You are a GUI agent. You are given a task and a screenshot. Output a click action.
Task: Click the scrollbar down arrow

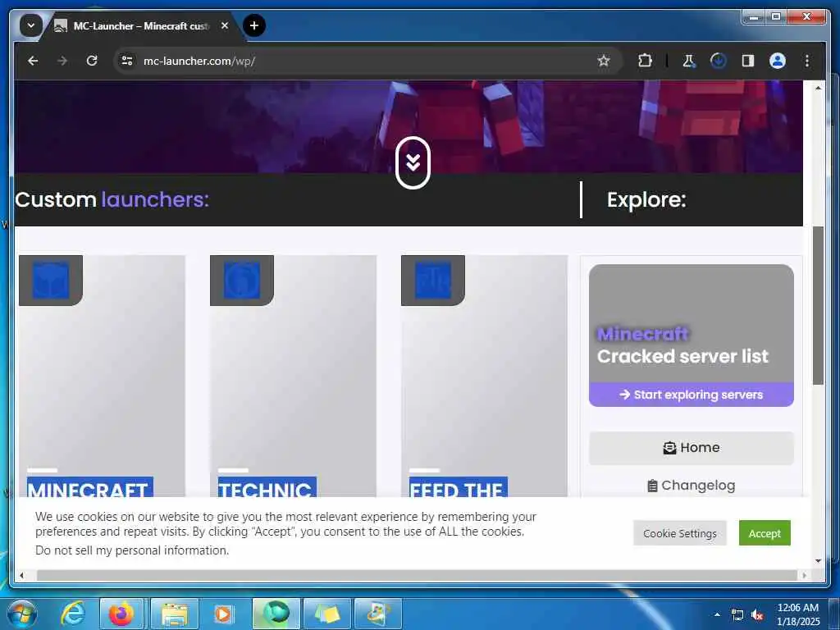[x=818, y=561]
